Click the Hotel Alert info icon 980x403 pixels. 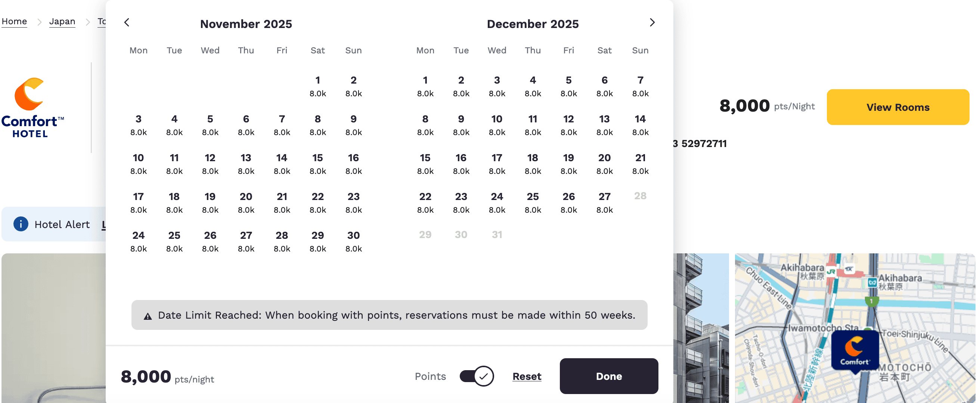pos(21,224)
